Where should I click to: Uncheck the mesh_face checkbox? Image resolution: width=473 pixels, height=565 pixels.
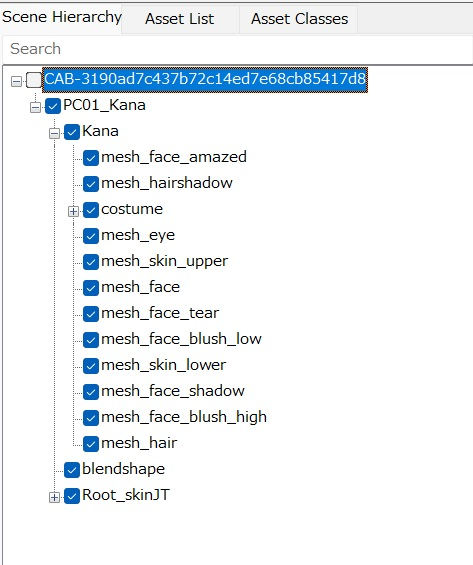point(91,288)
